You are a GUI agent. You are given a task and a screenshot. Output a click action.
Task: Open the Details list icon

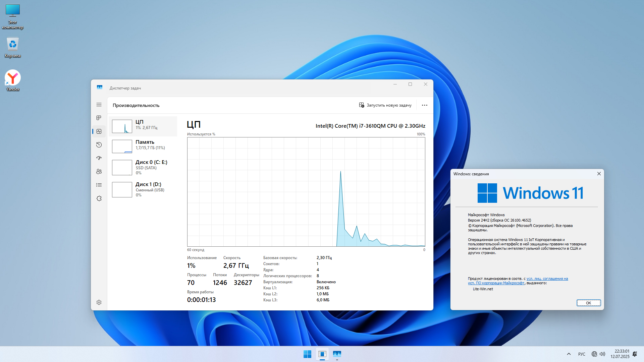coord(99,185)
